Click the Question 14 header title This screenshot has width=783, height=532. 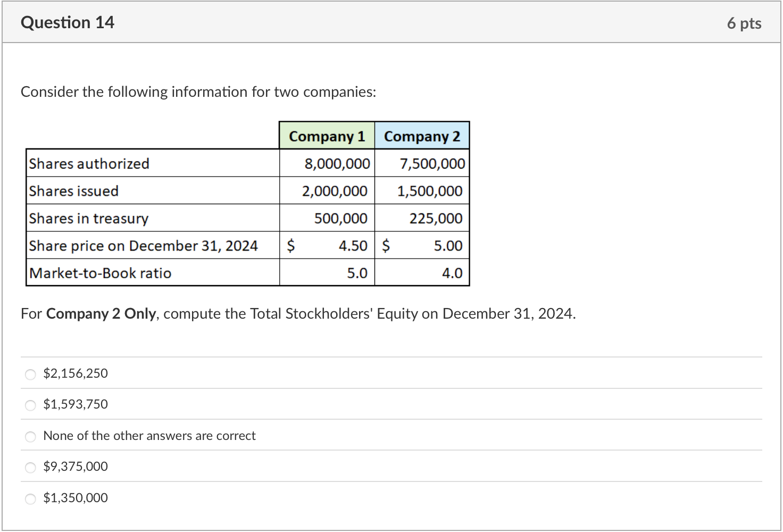click(x=68, y=22)
